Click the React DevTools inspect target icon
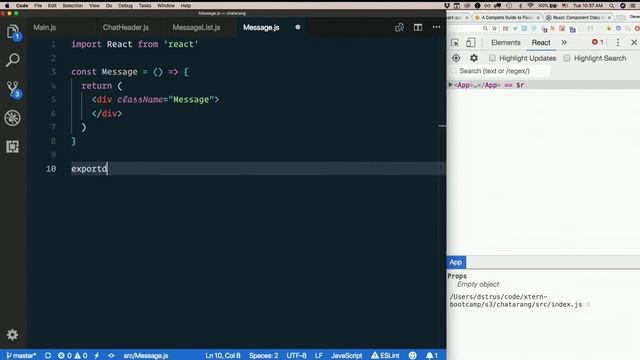 [456, 58]
